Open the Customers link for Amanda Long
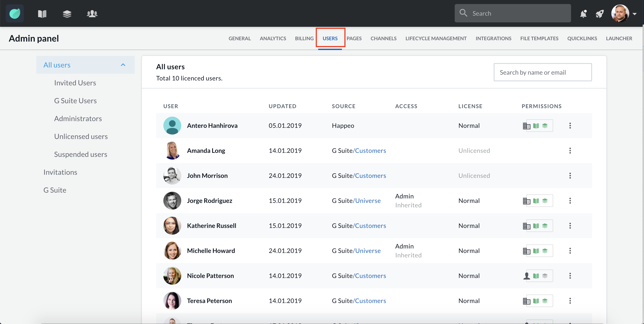644x324 pixels. click(x=370, y=151)
